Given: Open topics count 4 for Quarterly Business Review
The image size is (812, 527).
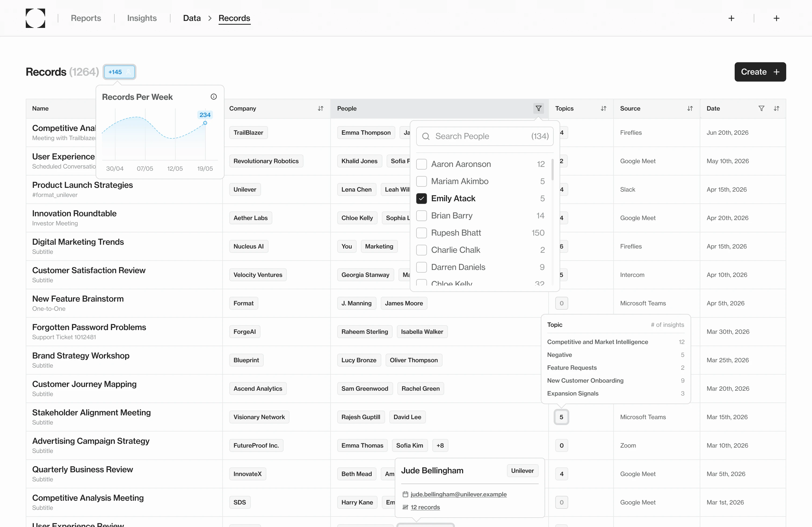Looking at the screenshot, I should click(x=561, y=474).
